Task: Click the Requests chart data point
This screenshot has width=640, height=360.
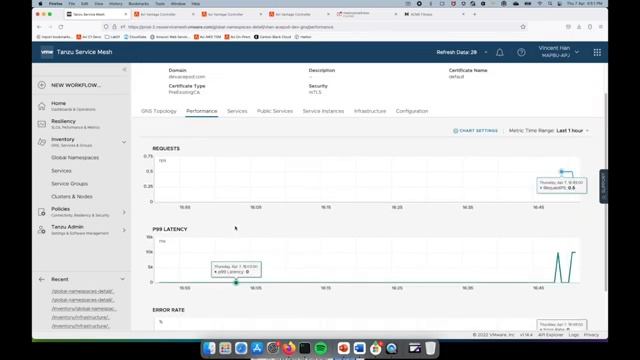Action: [x=561, y=171]
